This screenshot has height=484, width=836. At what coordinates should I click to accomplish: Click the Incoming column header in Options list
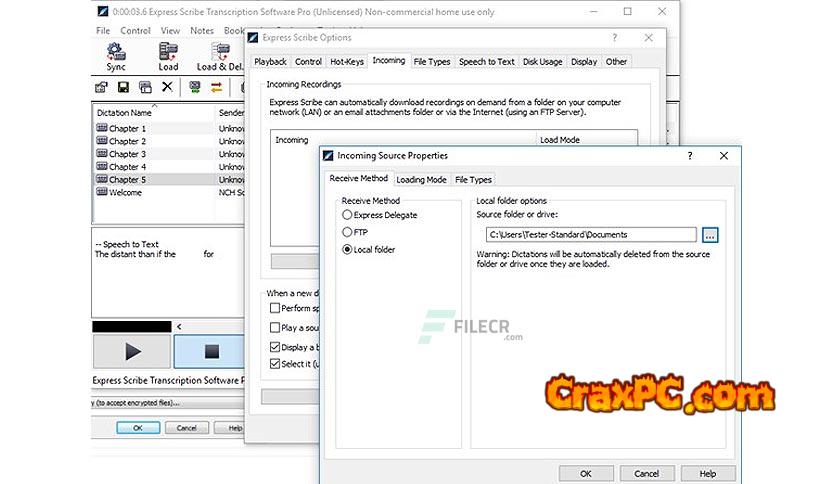coord(403,140)
